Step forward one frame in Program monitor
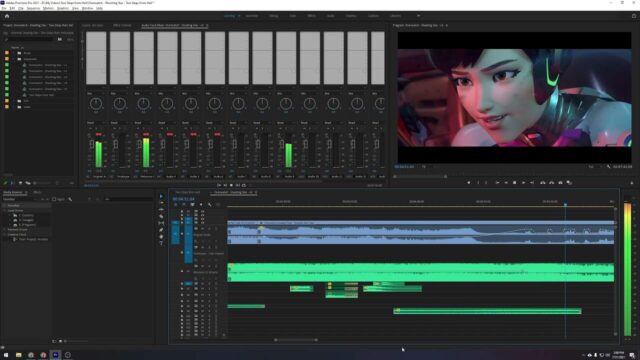This screenshot has width=640, height=360. tap(523, 183)
